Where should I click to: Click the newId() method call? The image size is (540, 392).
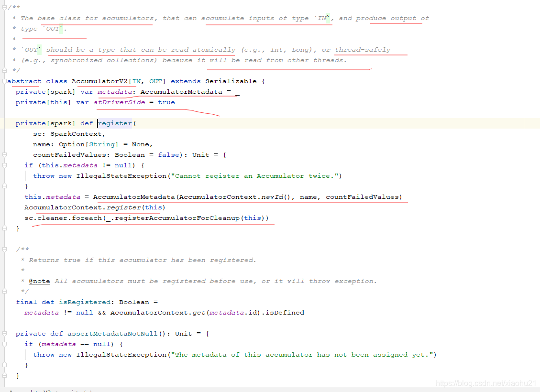[x=276, y=197]
